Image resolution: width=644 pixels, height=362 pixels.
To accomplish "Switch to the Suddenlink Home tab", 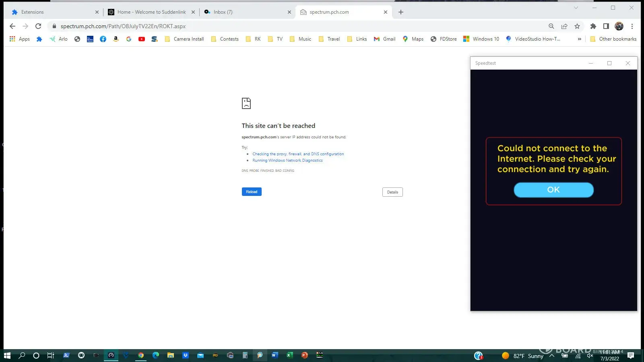I will (151, 12).
